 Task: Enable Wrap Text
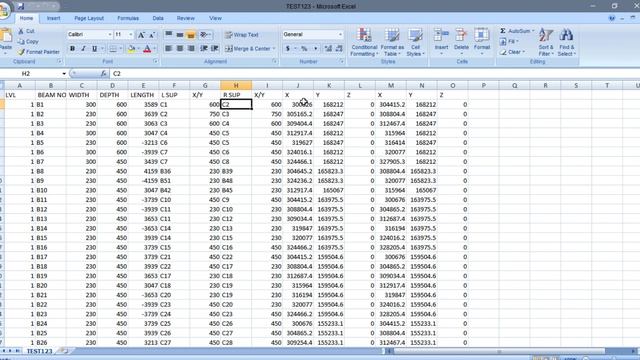tap(242, 35)
